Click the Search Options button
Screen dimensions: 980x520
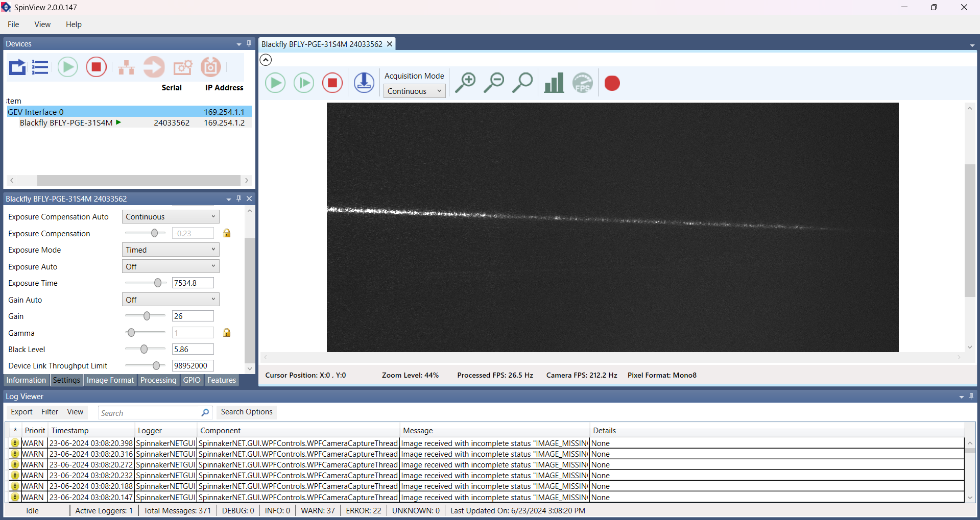tap(246, 412)
